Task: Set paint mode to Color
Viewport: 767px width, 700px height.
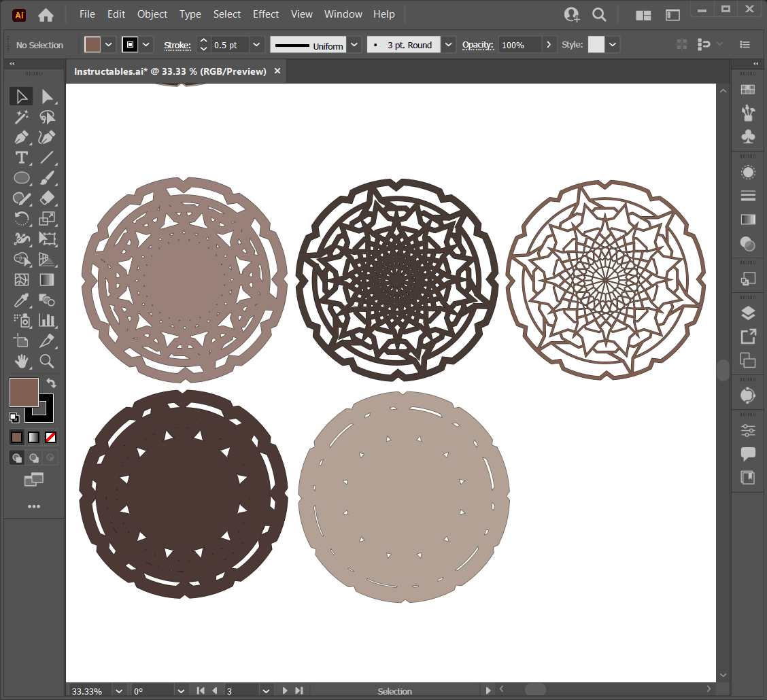Action: [x=16, y=437]
